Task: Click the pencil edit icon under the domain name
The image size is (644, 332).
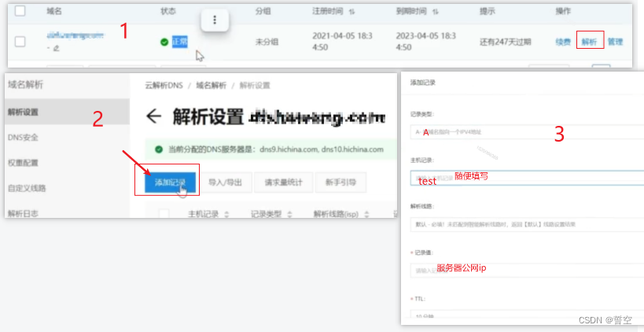Action: 57,49
